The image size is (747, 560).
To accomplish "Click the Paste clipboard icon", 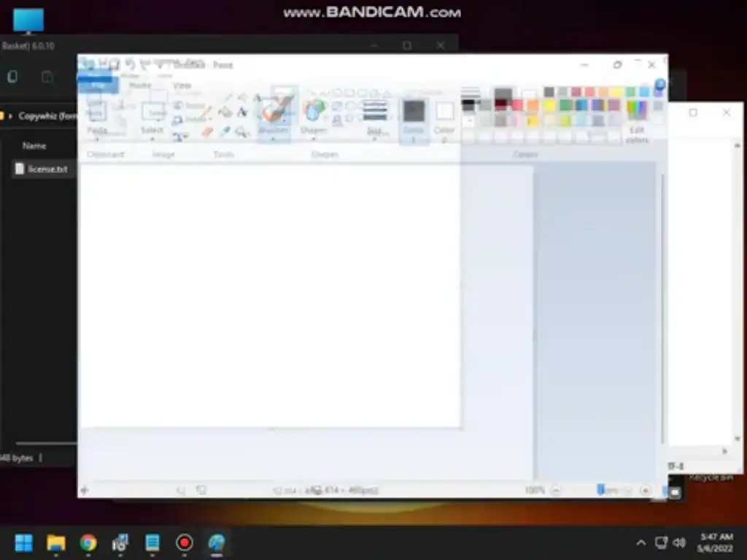I will (x=97, y=112).
